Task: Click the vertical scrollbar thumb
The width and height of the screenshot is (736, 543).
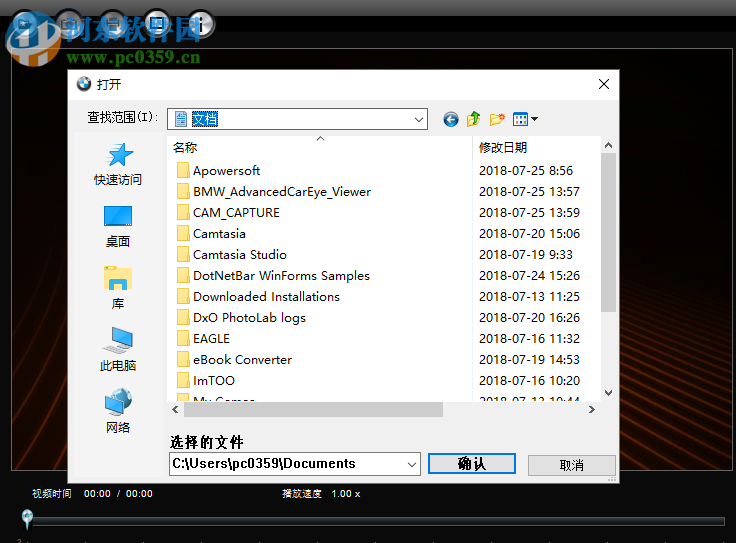Action: click(x=608, y=232)
